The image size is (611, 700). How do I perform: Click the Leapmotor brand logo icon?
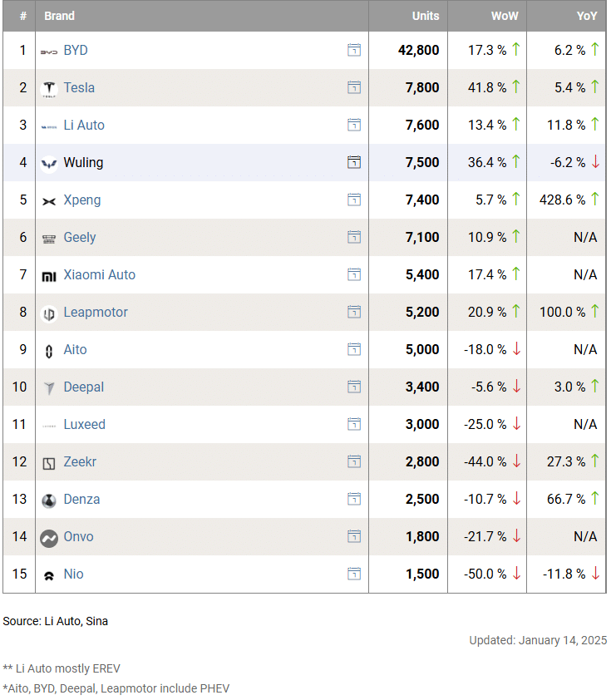[x=49, y=313]
